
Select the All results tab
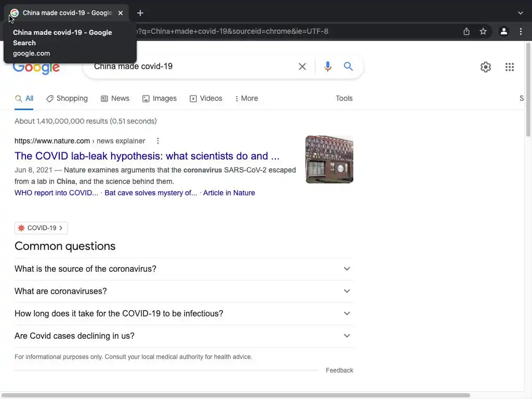24,98
